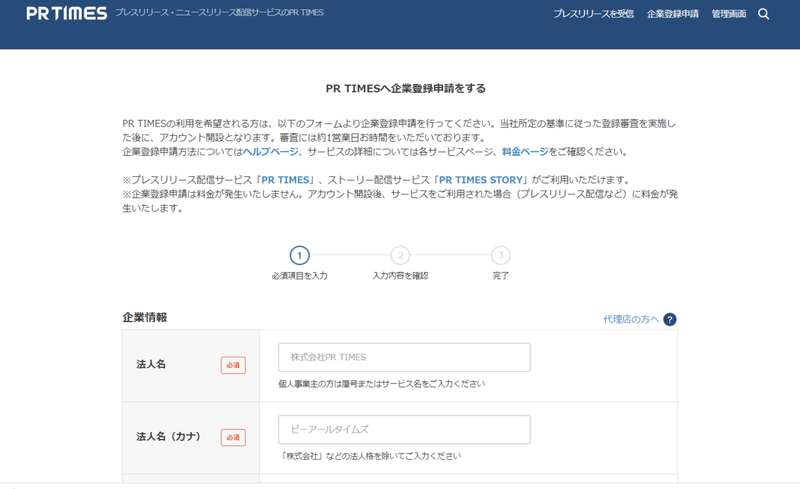Click hint 「株式会社」などの法人格を除いてご入力ください

point(370,456)
